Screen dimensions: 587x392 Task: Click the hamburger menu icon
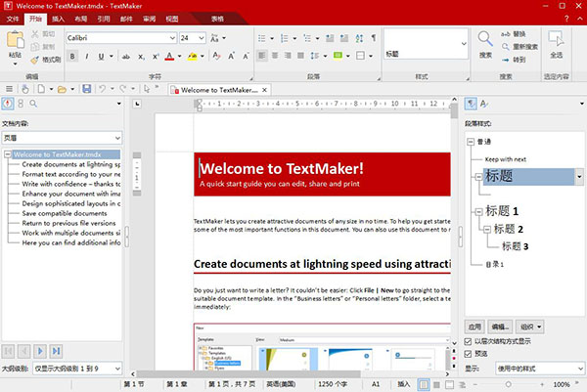(x=10, y=89)
